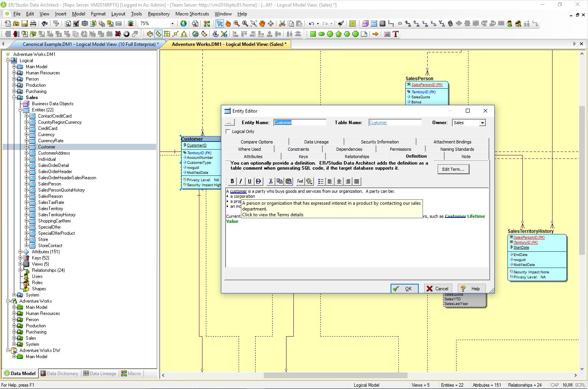Image resolution: width=588 pixels, height=389 pixels.
Task: Select the SalesTerritoryHistory entity title in diagram
Action: click(x=530, y=231)
